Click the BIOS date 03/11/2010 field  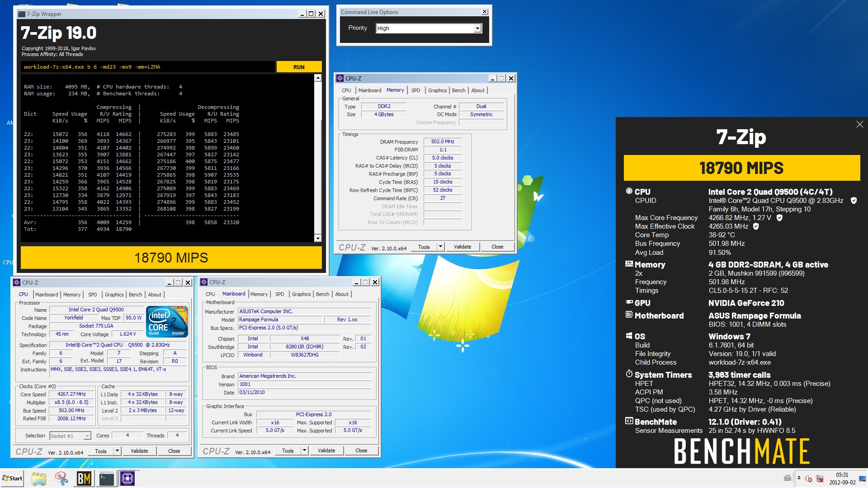click(x=305, y=392)
